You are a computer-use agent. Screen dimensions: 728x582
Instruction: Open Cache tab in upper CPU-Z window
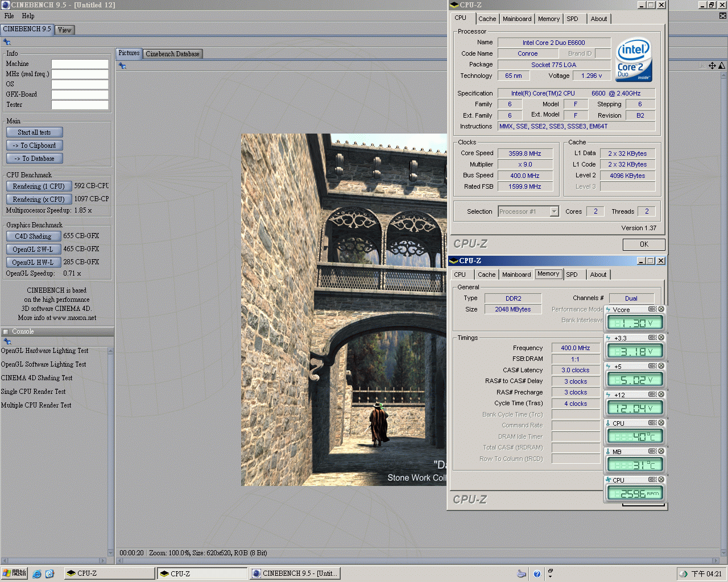point(487,19)
